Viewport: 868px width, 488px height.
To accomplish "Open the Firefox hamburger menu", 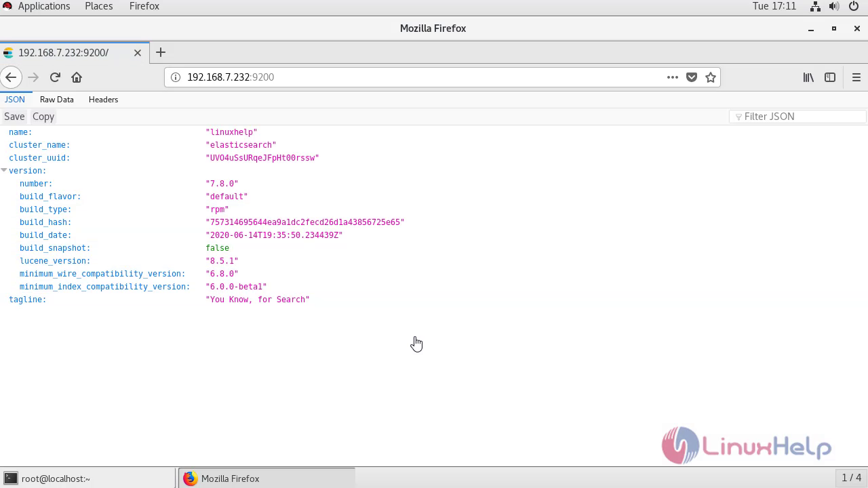I will (856, 77).
